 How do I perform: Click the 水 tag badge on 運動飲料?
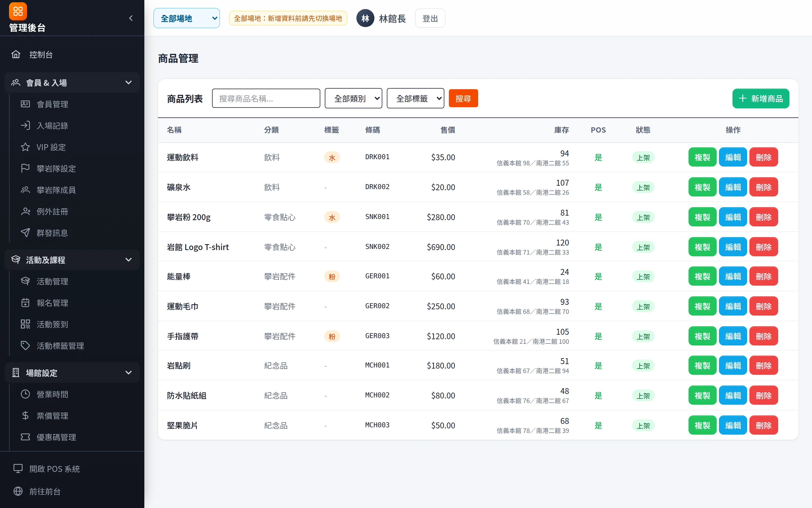tap(332, 157)
